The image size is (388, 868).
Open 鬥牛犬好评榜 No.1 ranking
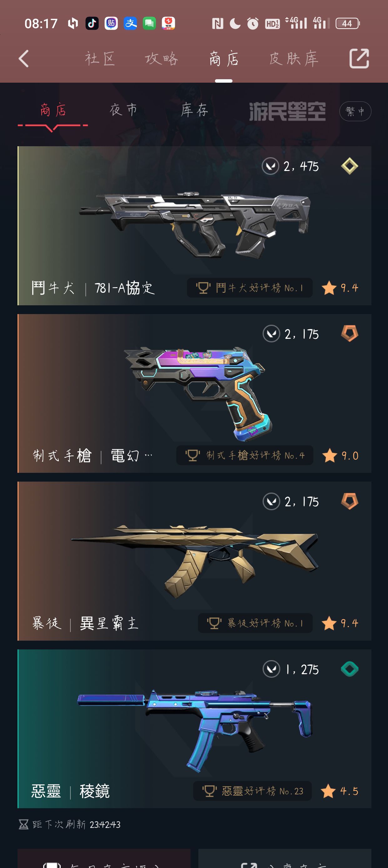250,288
